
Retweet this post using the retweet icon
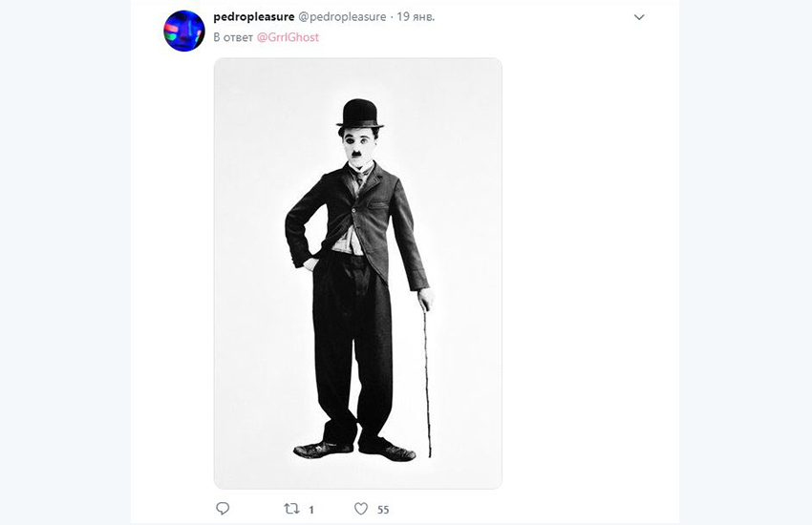pyautogui.click(x=291, y=509)
